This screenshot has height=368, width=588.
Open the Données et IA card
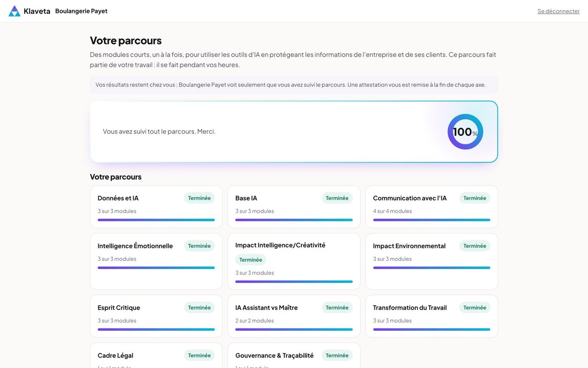tap(156, 207)
